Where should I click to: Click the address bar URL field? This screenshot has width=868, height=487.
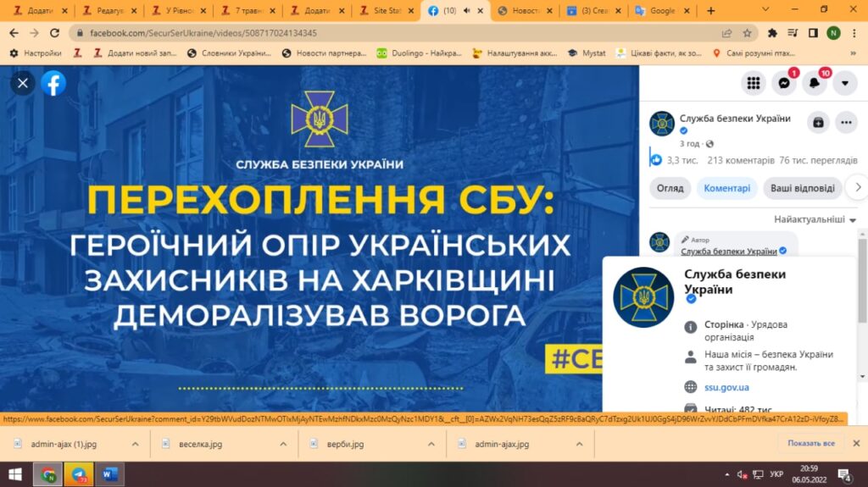[x=381, y=33]
